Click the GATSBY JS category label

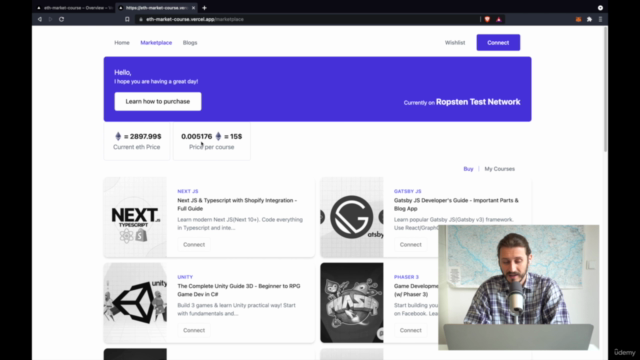(407, 191)
